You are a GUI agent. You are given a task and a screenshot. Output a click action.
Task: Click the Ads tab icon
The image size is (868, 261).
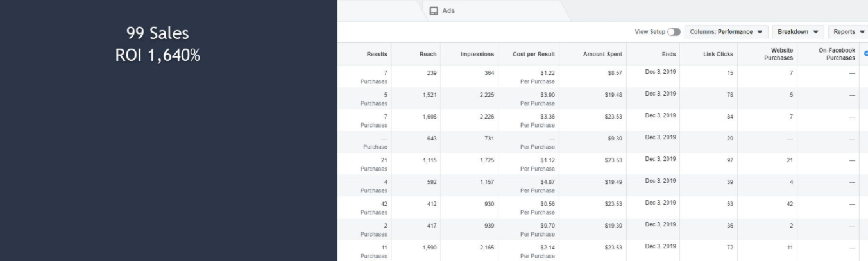(x=434, y=11)
